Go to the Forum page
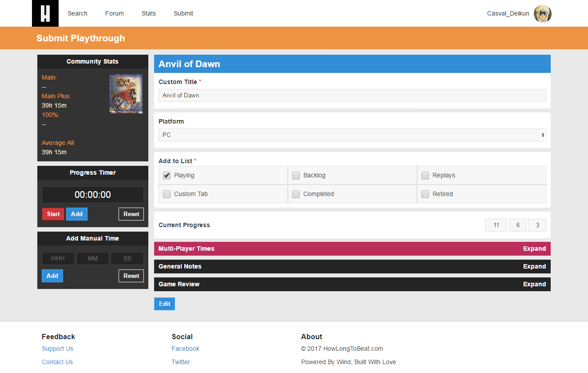Viewport: 588px width, 373px height. (115, 13)
